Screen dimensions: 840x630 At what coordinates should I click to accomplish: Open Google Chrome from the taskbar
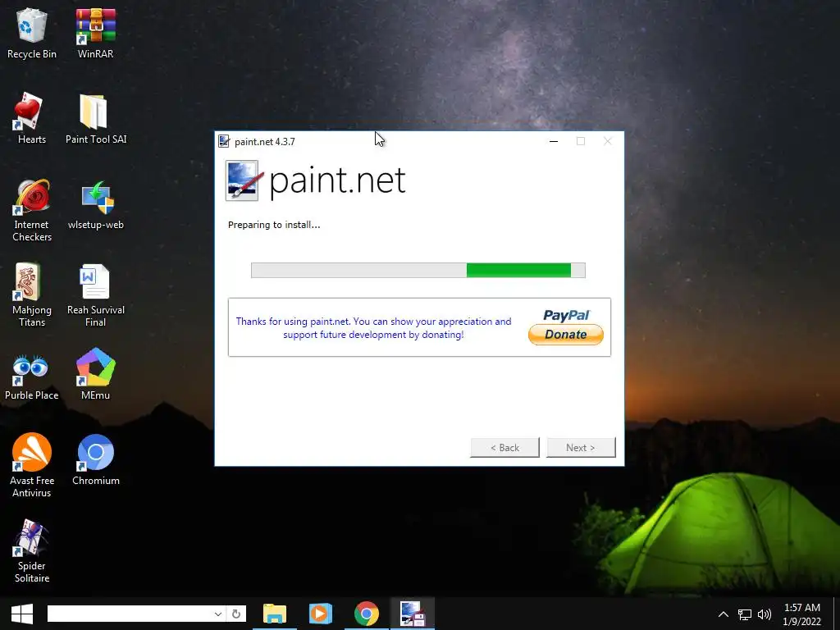coord(367,614)
